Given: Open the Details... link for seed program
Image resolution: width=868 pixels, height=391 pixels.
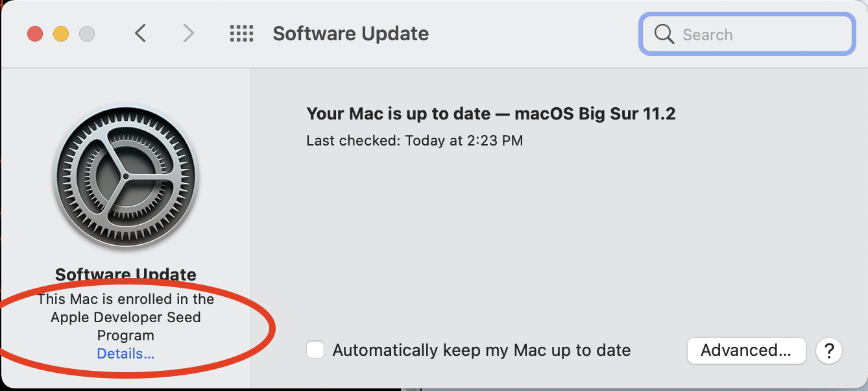Looking at the screenshot, I should point(125,354).
